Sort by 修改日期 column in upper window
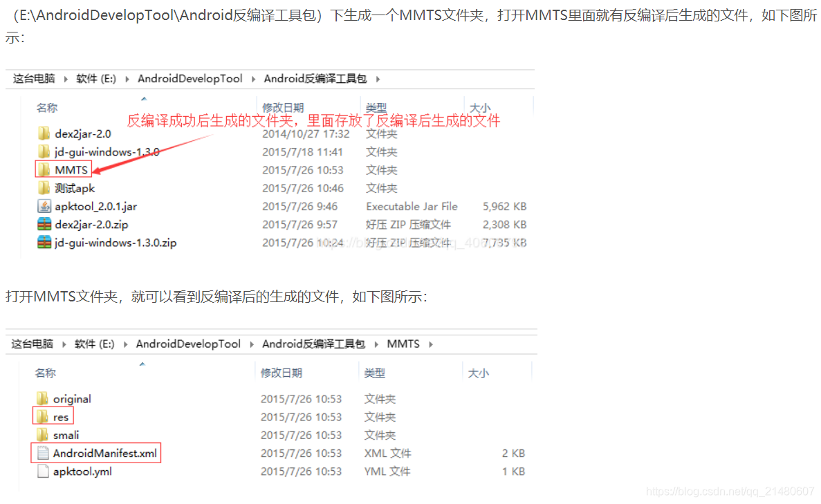Image resolution: width=821 pixels, height=504 pixels. 283,108
